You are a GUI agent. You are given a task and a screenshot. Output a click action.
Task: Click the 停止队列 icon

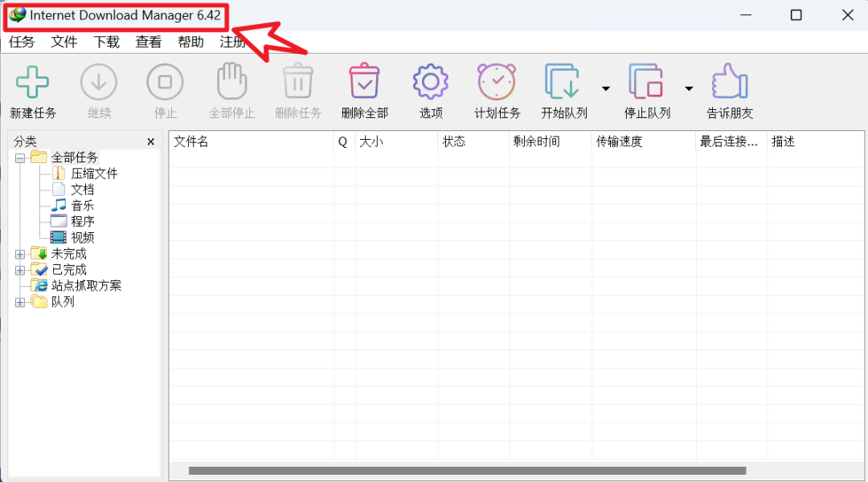[646, 81]
